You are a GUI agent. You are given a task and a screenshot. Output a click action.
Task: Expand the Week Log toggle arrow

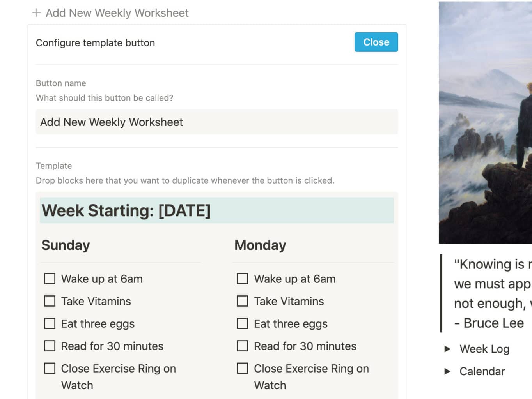pos(447,349)
